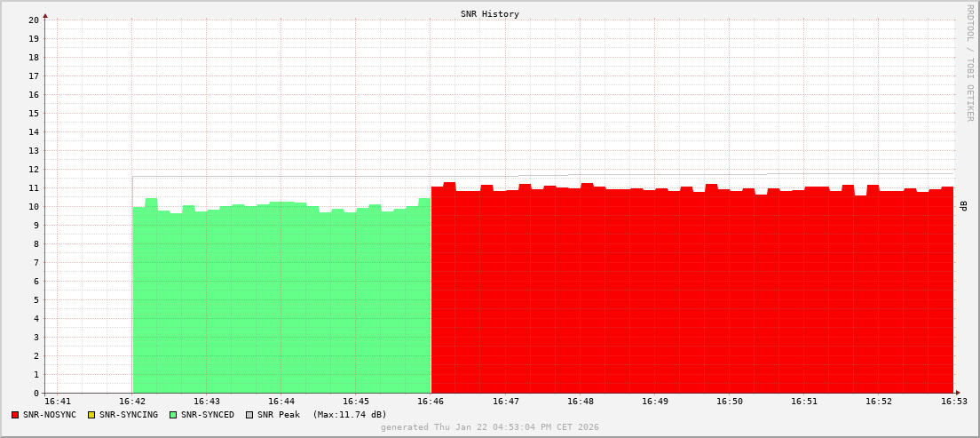Click the 16:42 time axis label
The height and width of the screenshot is (438, 980).
coord(132,402)
